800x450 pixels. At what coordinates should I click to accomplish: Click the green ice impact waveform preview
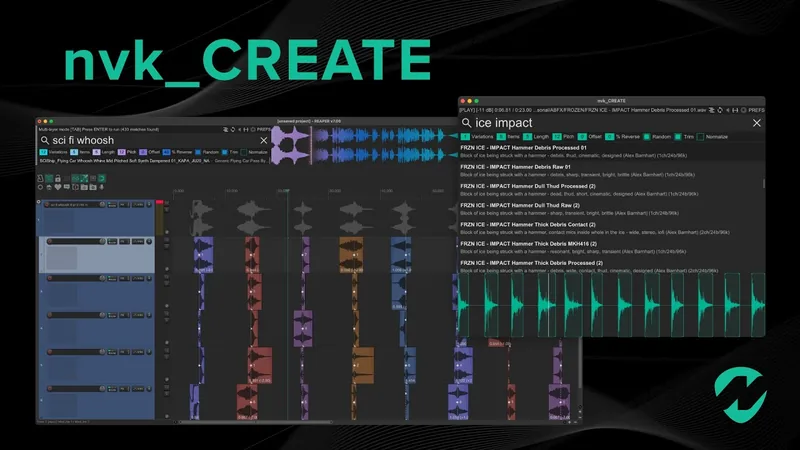click(612, 305)
